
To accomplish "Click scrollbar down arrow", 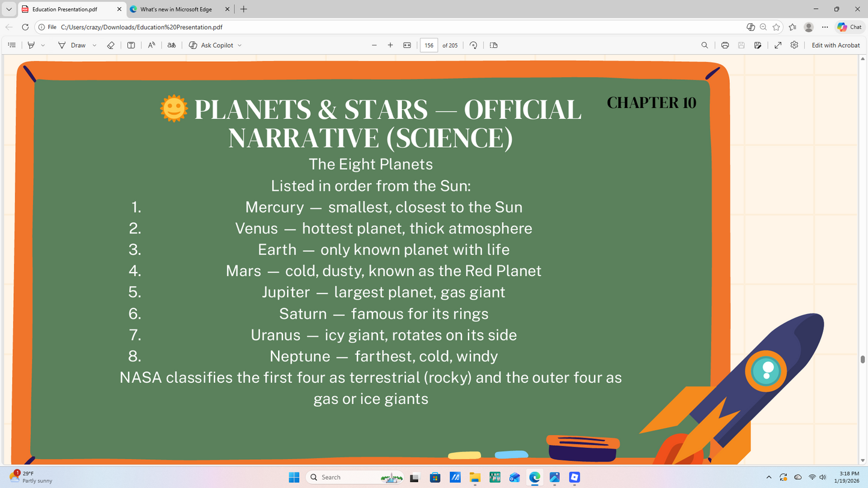I will pos(863,460).
